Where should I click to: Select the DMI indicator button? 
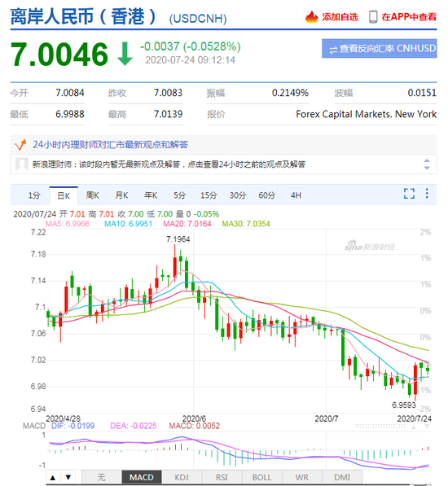coord(342,477)
